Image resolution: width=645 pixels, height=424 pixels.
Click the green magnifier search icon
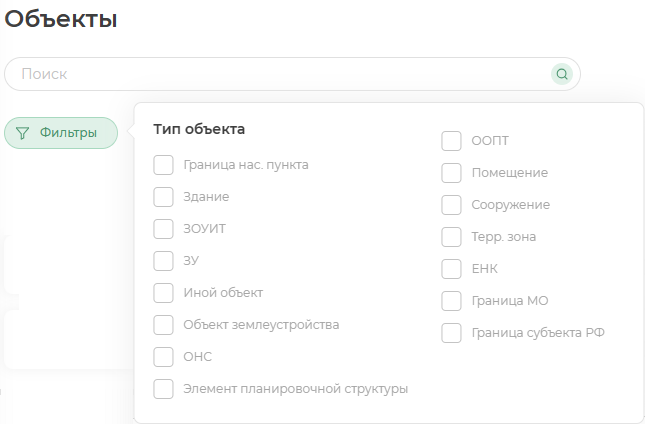pos(562,74)
